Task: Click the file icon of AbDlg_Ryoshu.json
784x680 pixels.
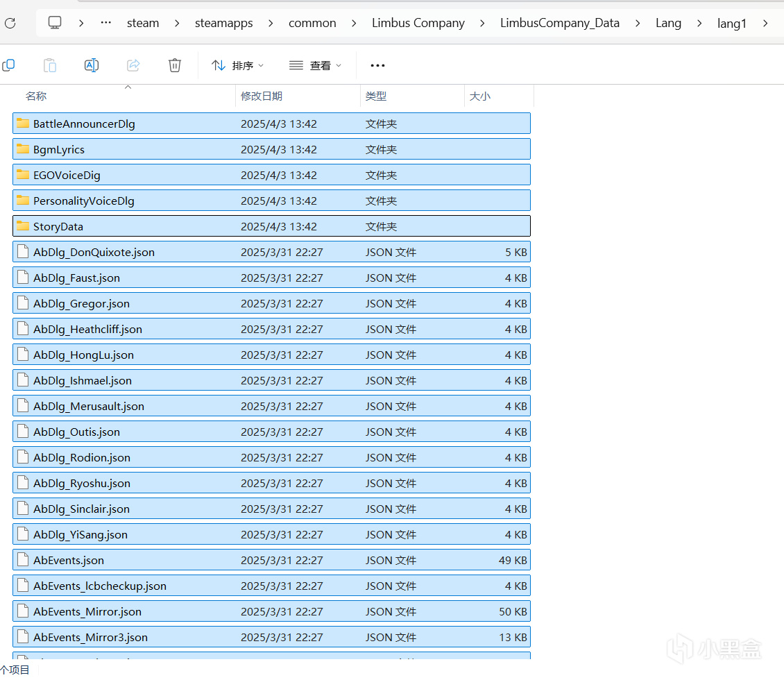Action: click(x=22, y=482)
